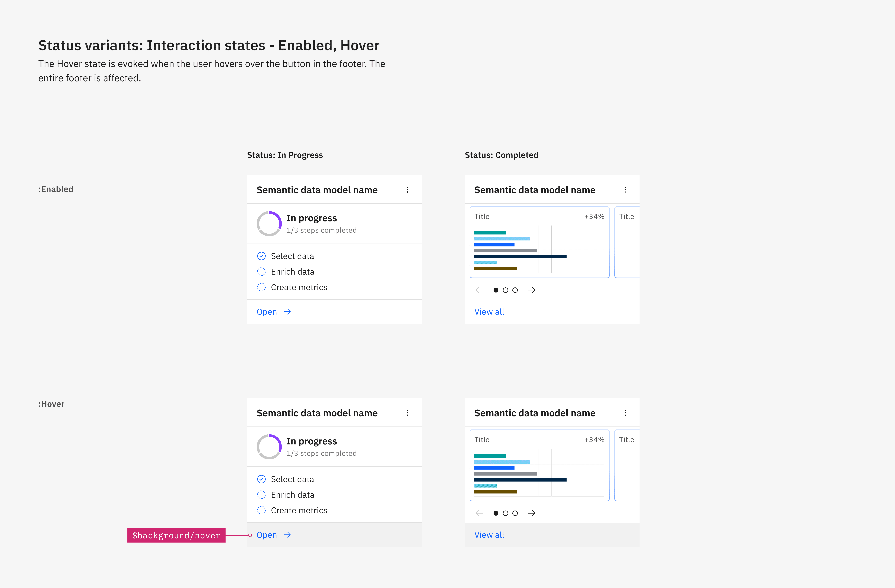
Task: Go to previous chart in Hover Completed card
Action: [479, 513]
